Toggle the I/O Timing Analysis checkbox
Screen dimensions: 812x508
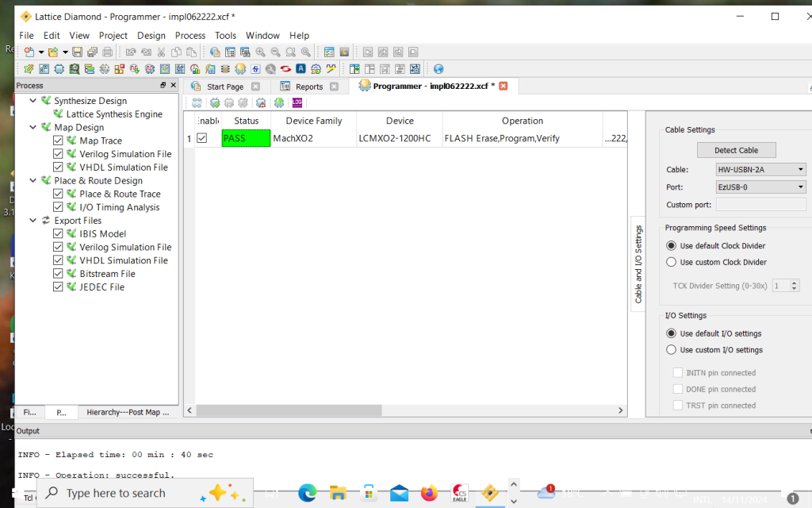click(58, 207)
